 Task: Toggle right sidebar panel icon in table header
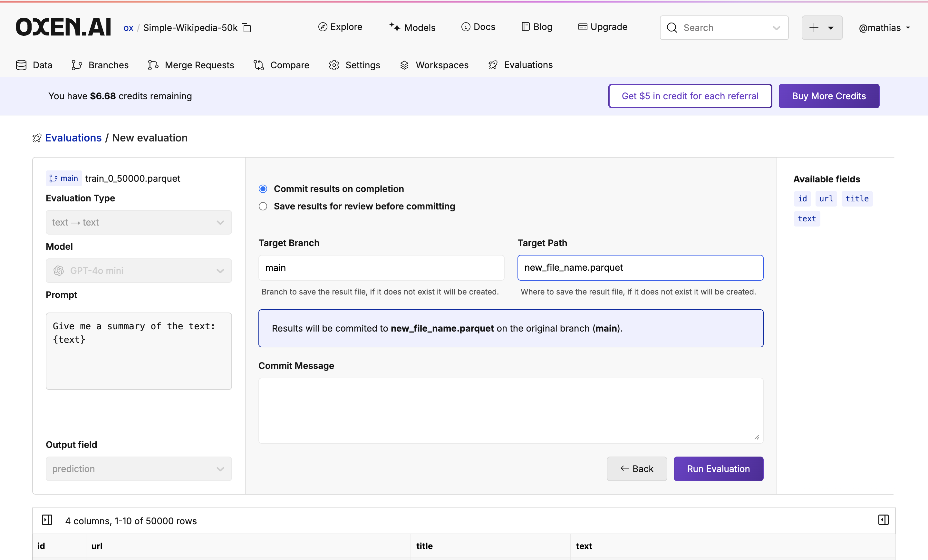click(883, 520)
